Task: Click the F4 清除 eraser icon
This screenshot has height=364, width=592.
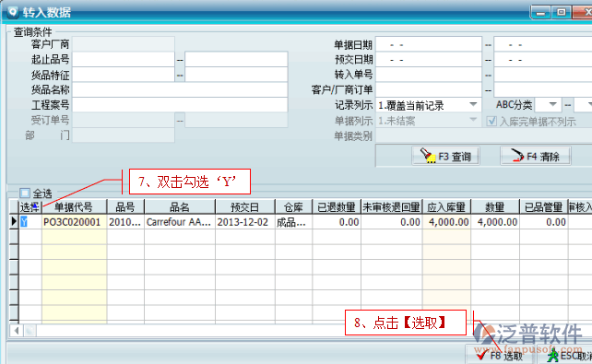Action: [x=517, y=156]
